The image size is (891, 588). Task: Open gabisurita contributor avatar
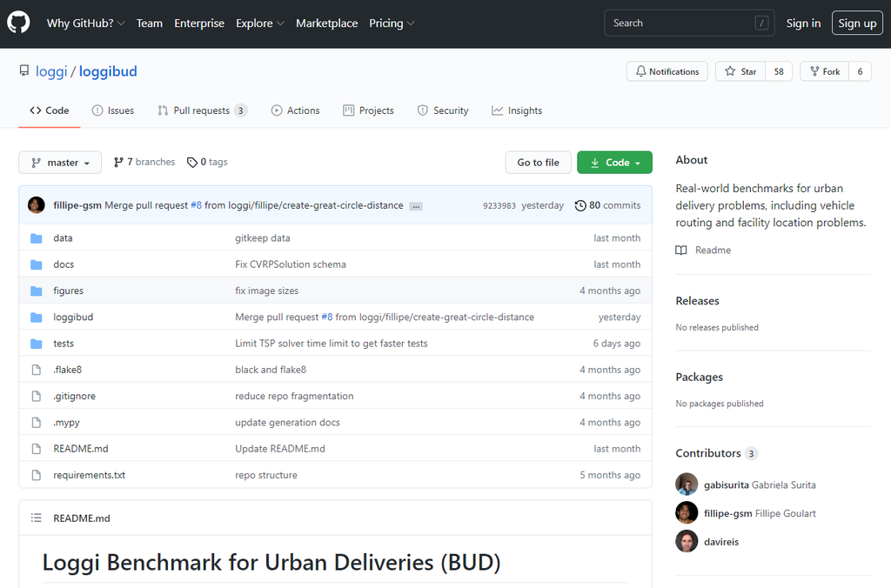coord(687,484)
